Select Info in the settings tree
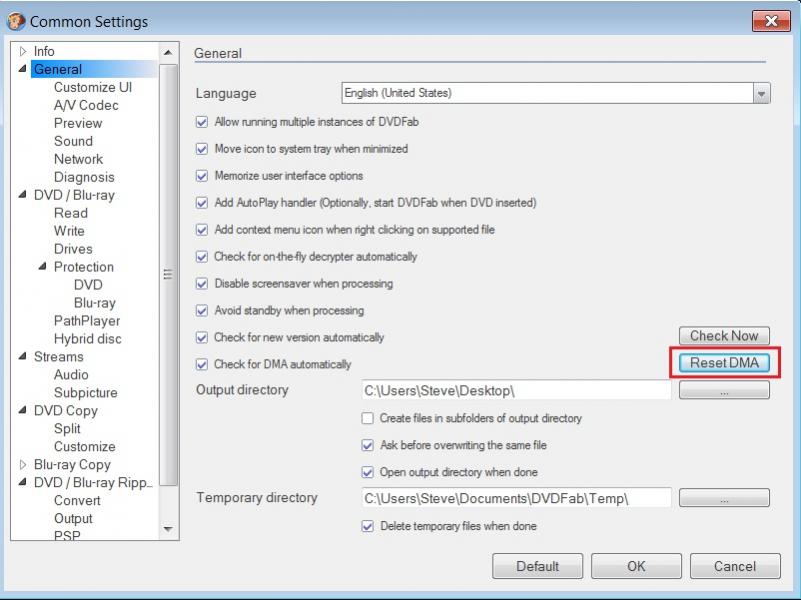 (x=44, y=52)
